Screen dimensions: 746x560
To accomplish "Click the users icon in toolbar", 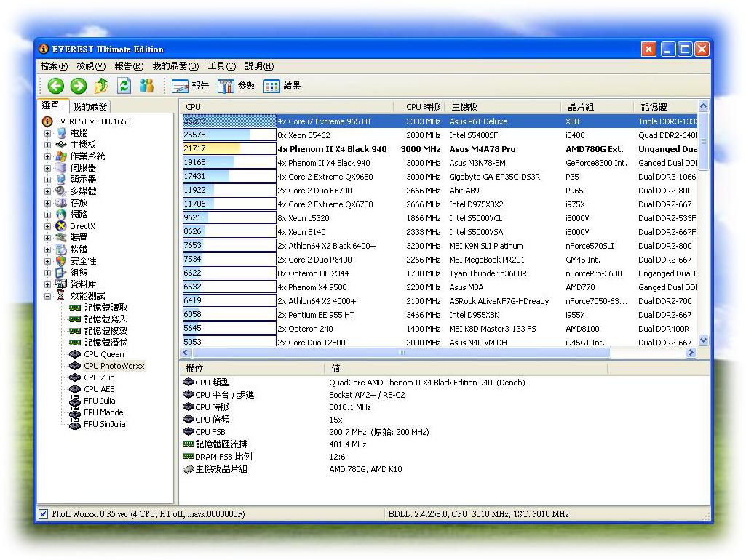I will tap(147, 86).
